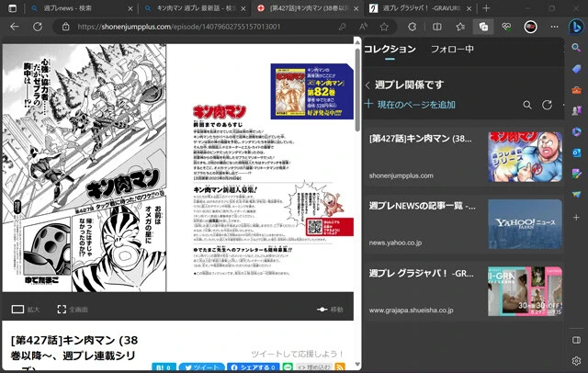588x373 pixels.
Task: Click the Hatena bookmark B! button
Action: pos(163,367)
